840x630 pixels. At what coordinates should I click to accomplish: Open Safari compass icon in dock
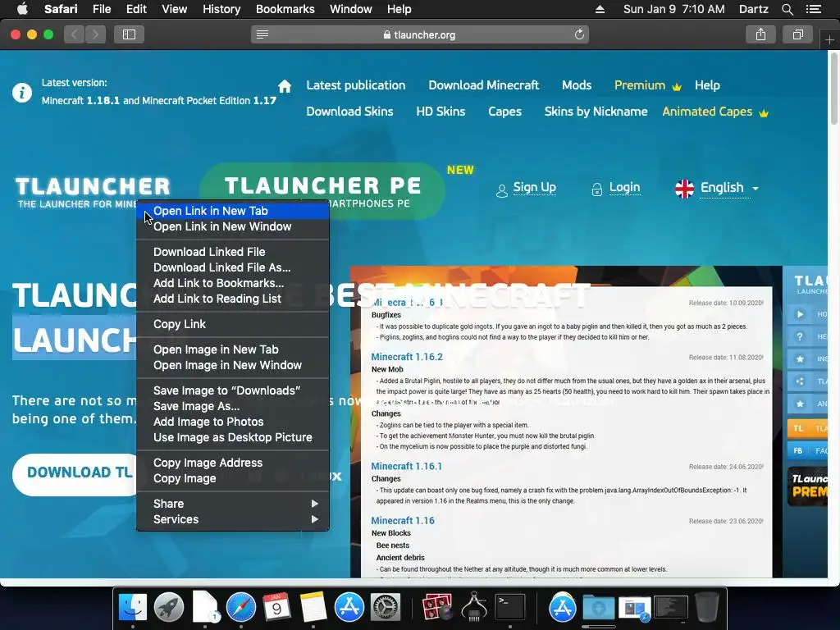point(241,608)
